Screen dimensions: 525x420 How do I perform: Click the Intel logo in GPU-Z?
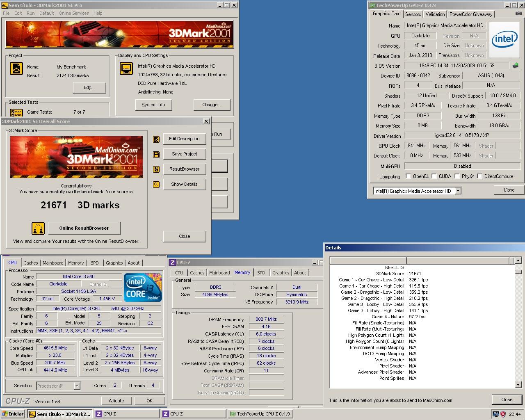(504, 39)
